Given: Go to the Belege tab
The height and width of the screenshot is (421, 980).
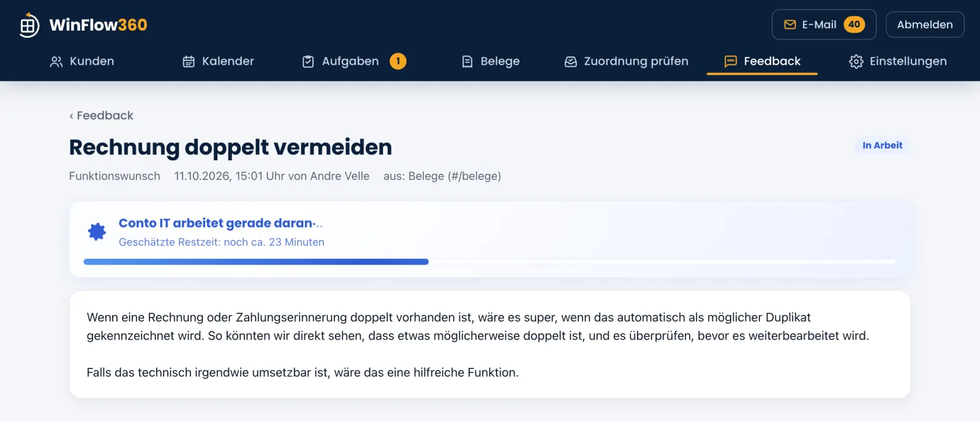Looking at the screenshot, I should (x=491, y=61).
